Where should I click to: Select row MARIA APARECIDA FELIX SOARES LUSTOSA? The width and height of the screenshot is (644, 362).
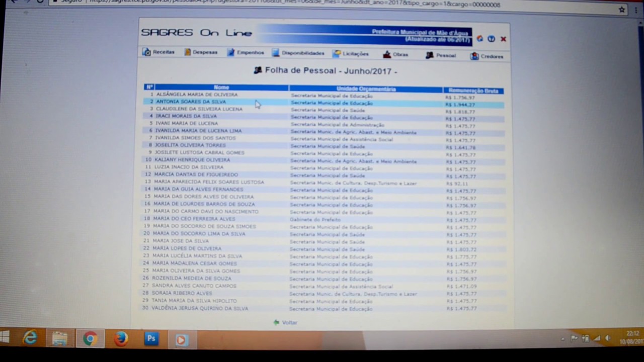(x=324, y=183)
